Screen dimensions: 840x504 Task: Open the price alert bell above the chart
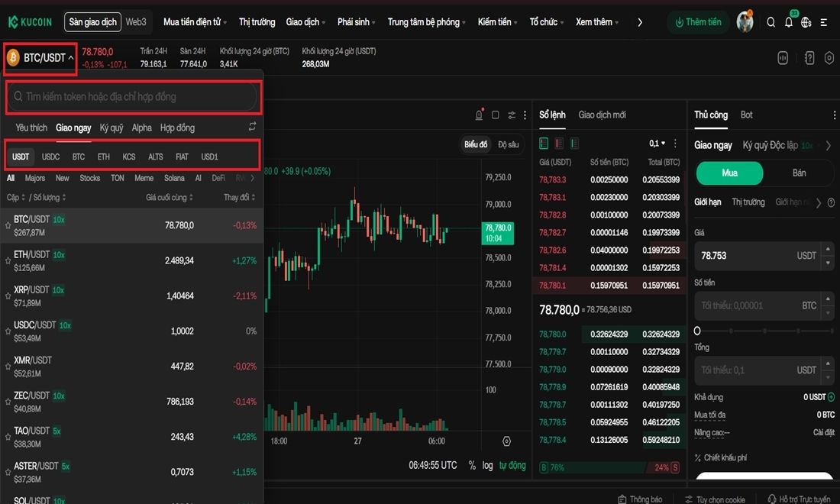(x=480, y=115)
